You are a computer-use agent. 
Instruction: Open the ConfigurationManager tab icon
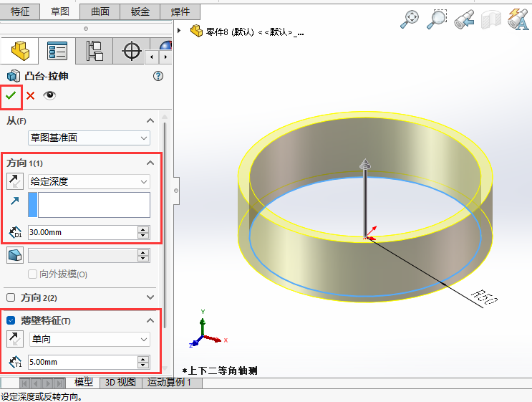point(95,51)
